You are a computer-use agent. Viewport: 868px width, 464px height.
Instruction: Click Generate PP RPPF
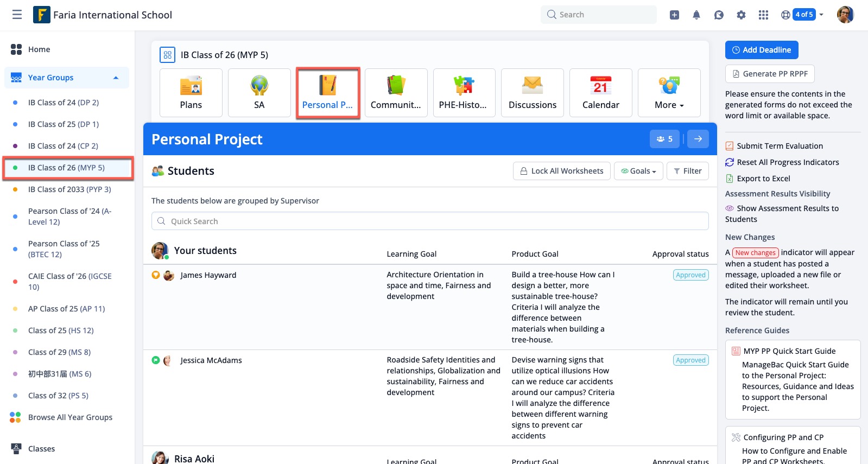point(770,74)
